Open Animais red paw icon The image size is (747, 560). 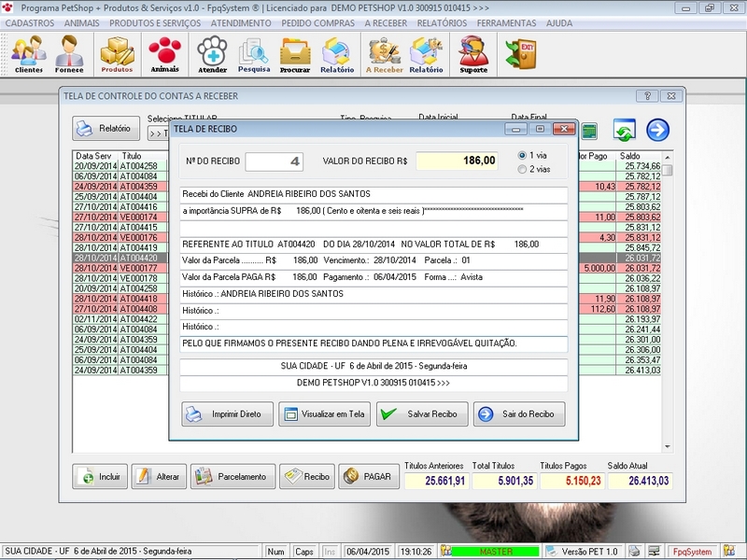pos(165,54)
